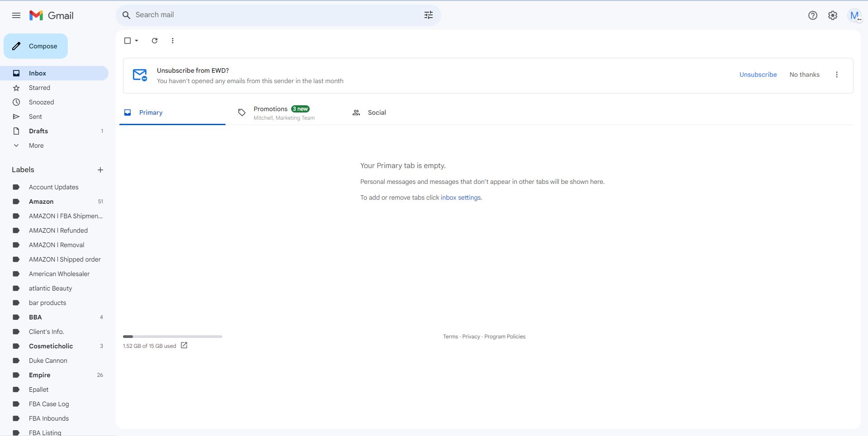Open the Snoozed folder
868x436 pixels.
point(54,102)
